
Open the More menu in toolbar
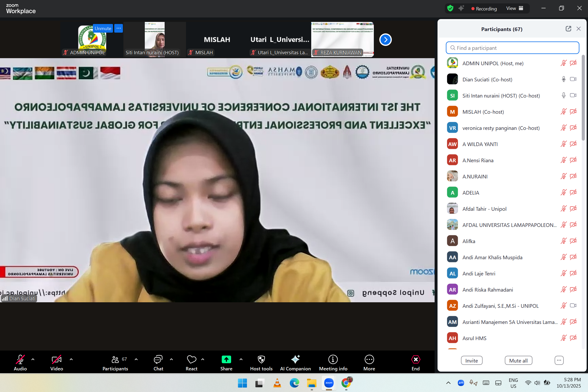click(369, 360)
